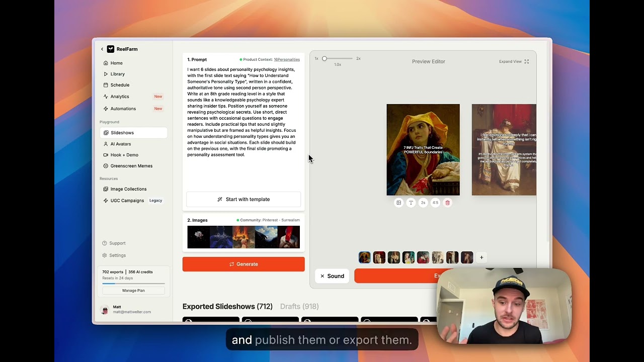Delete the slide with the red trash icon
Viewport: 644px width, 362px height.
tap(447, 203)
